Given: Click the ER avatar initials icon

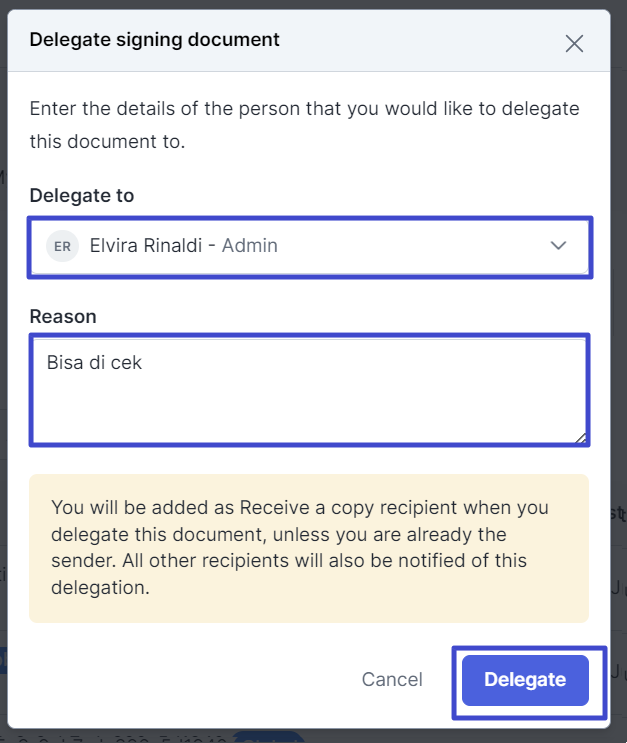Looking at the screenshot, I should click(x=62, y=246).
